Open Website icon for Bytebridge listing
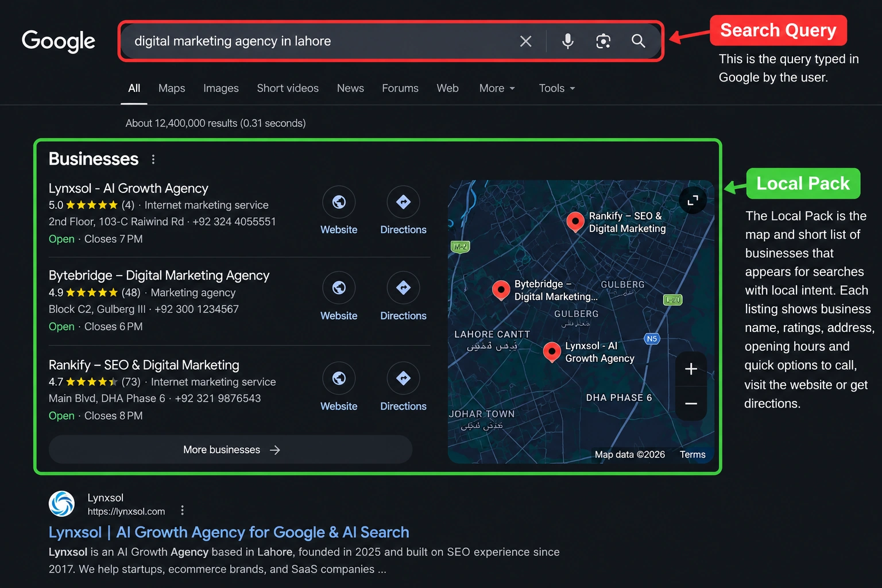882x588 pixels. [x=339, y=288]
